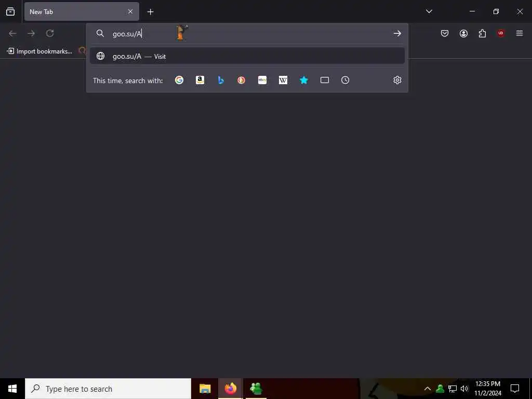Show hidden system tray icons
The width and height of the screenshot is (532, 399).
[x=428, y=389]
